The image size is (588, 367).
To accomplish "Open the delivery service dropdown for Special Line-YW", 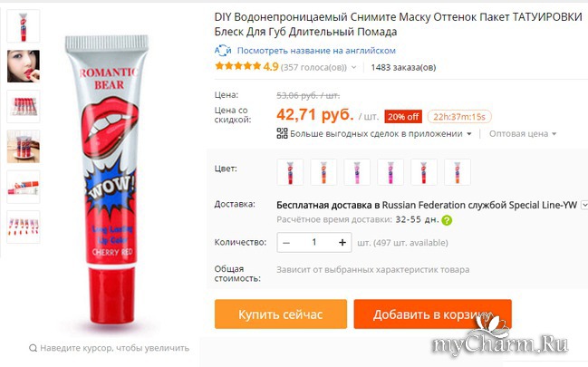I will click(584, 205).
